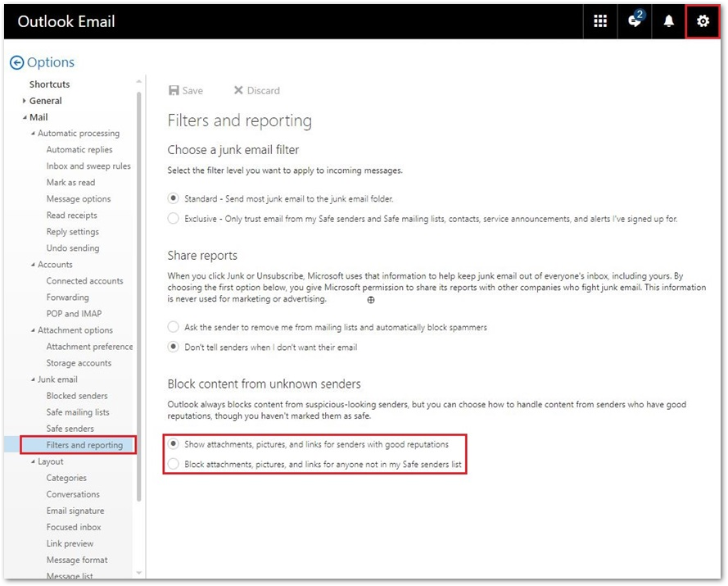Go to Safe senders list
728x586 pixels.
[70, 429]
